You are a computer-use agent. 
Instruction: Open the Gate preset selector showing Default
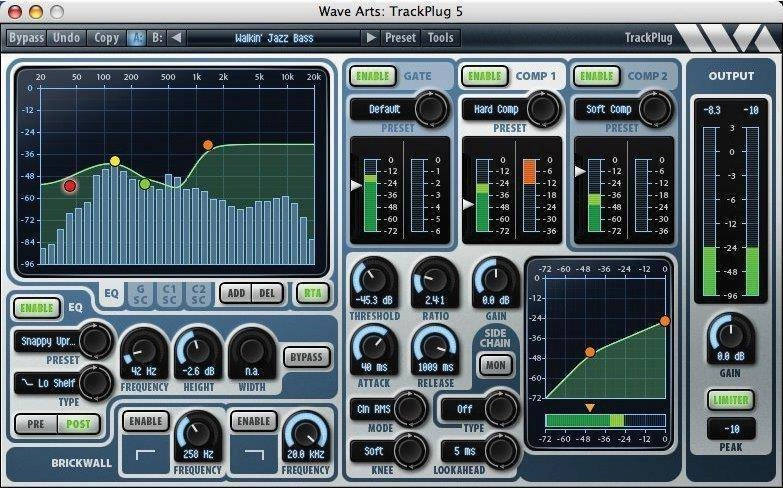click(x=400, y=109)
